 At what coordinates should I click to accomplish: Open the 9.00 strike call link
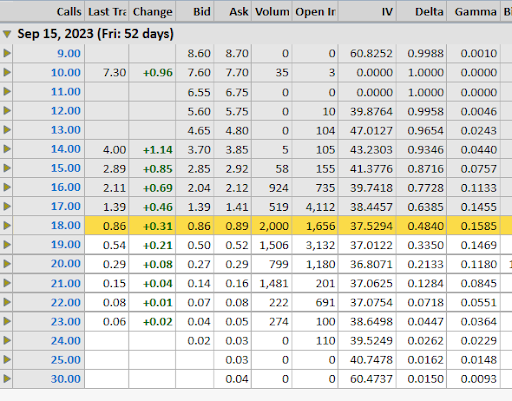click(69, 53)
